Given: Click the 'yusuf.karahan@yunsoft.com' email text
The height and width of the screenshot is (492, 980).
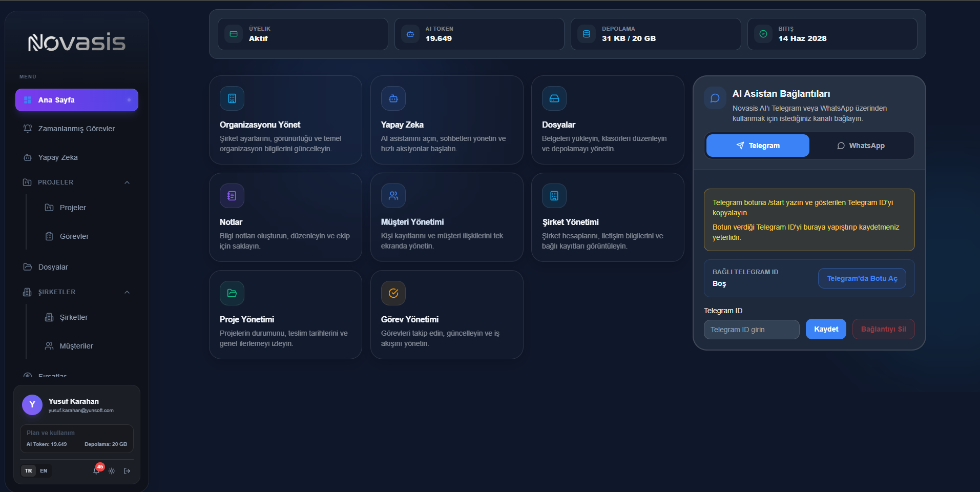Looking at the screenshot, I should pos(81,411).
